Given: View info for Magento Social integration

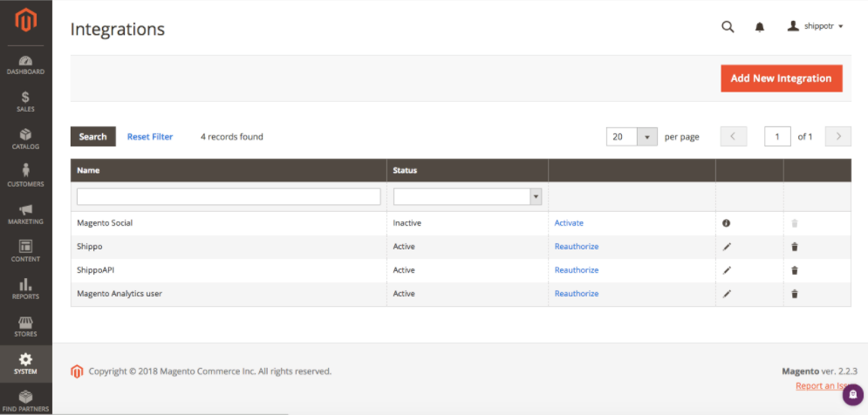Looking at the screenshot, I should (727, 223).
